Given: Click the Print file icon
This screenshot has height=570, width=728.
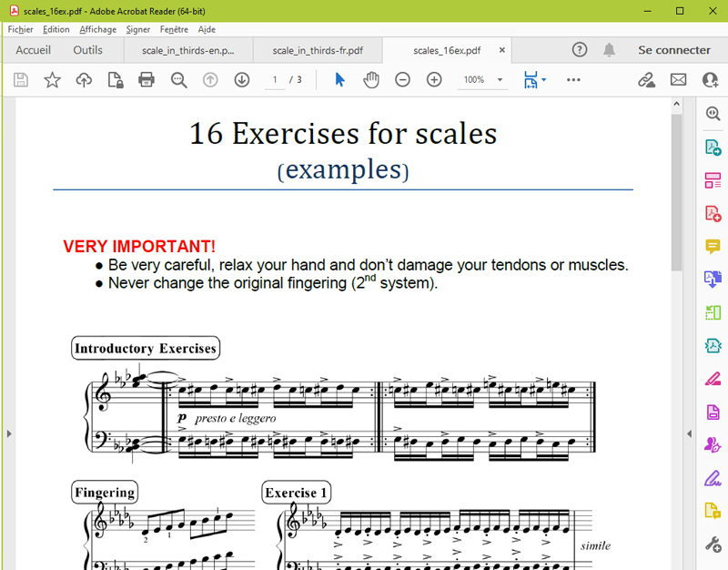Looking at the screenshot, I should [x=146, y=80].
